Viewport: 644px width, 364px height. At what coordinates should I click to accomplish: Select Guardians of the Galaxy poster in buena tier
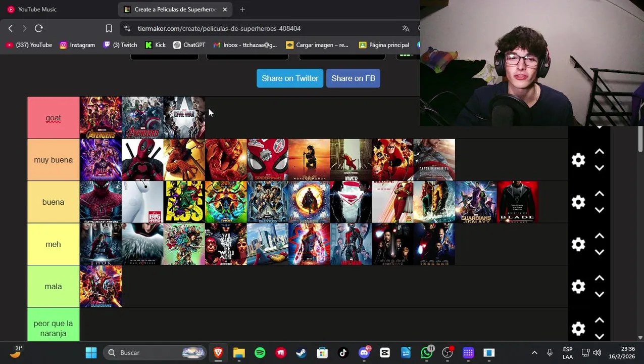[476, 202]
